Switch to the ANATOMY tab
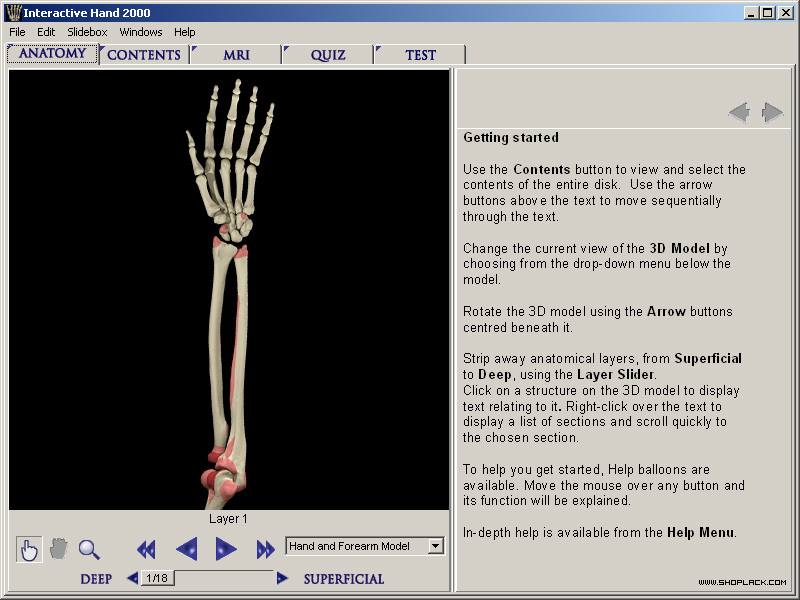The height and width of the screenshot is (600, 800). pos(52,54)
